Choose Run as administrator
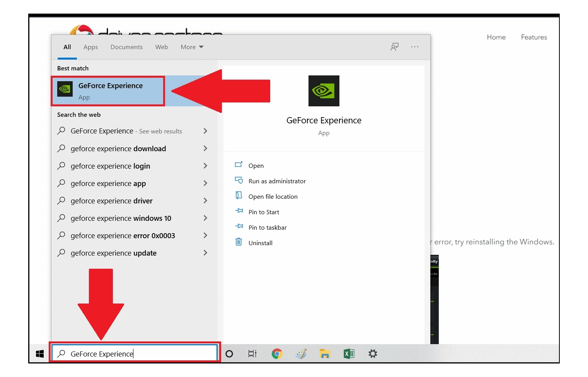 [277, 181]
